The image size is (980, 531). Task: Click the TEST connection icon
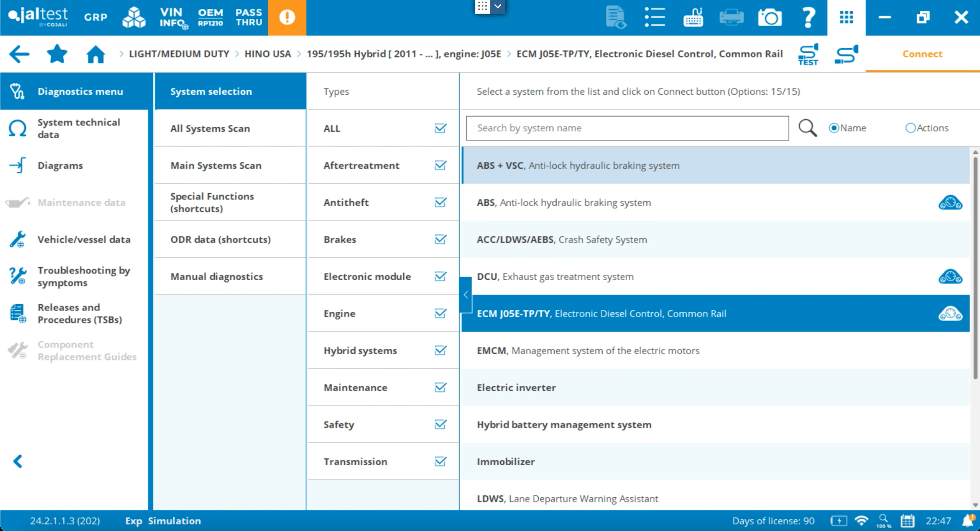coord(808,54)
